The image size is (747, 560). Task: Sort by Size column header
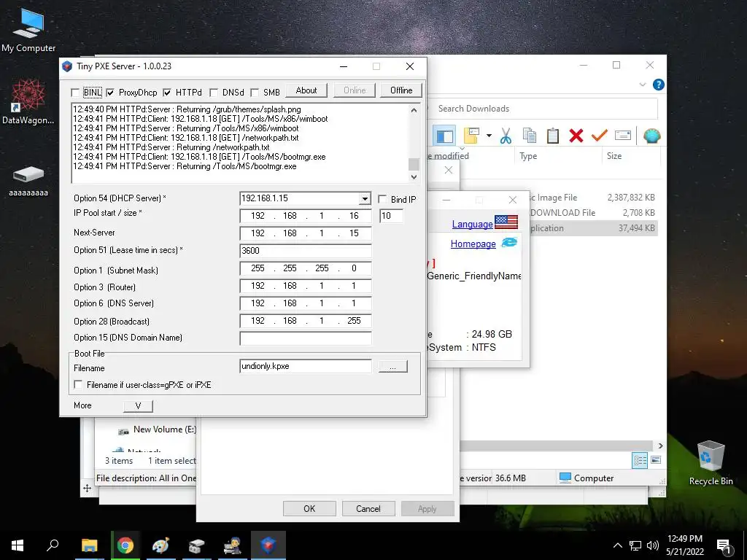click(614, 156)
